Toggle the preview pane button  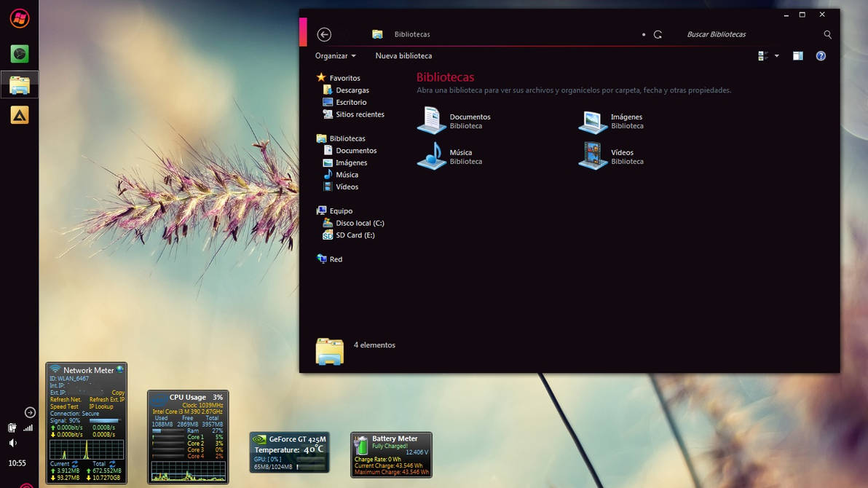pyautogui.click(x=797, y=56)
